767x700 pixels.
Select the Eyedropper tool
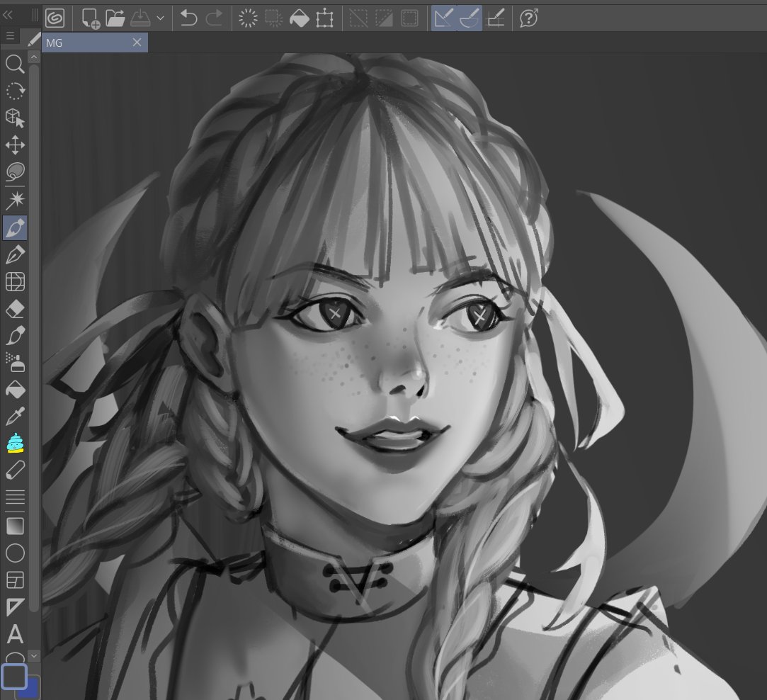pyautogui.click(x=16, y=417)
